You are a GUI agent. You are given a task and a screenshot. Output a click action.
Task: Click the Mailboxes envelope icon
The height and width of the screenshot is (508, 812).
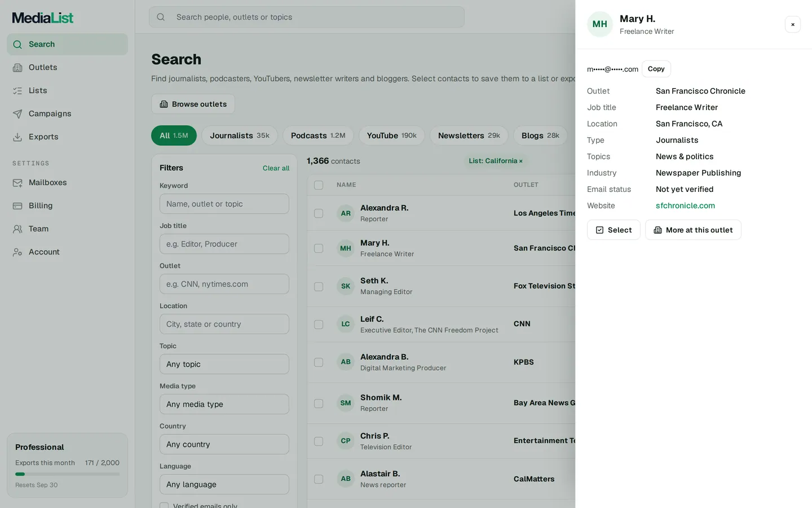pyautogui.click(x=17, y=183)
